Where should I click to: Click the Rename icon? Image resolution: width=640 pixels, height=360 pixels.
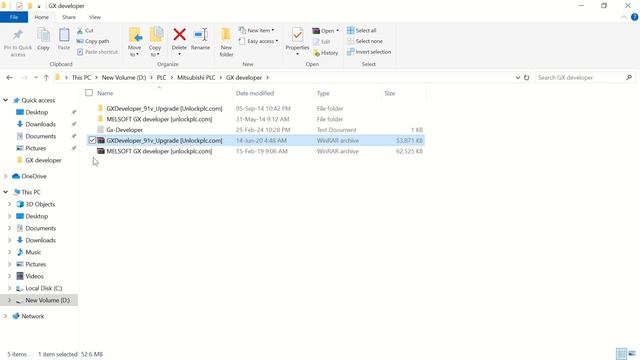click(x=200, y=35)
